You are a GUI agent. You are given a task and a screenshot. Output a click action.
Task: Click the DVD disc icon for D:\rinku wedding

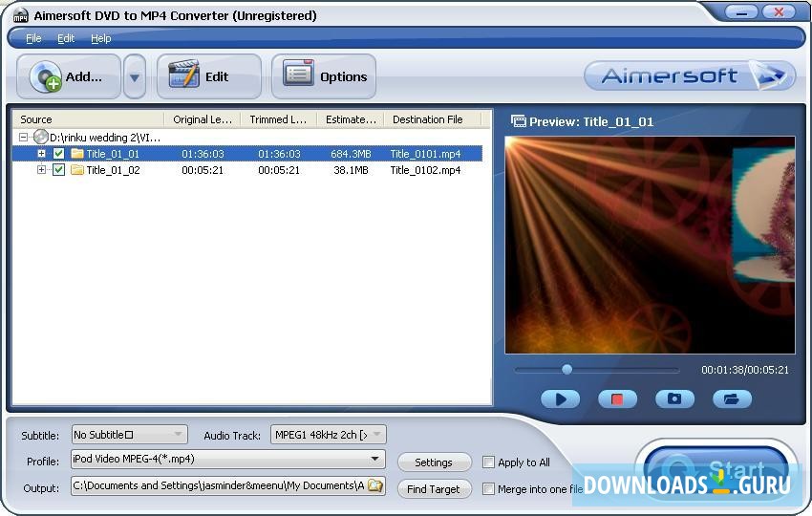(x=40, y=137)
